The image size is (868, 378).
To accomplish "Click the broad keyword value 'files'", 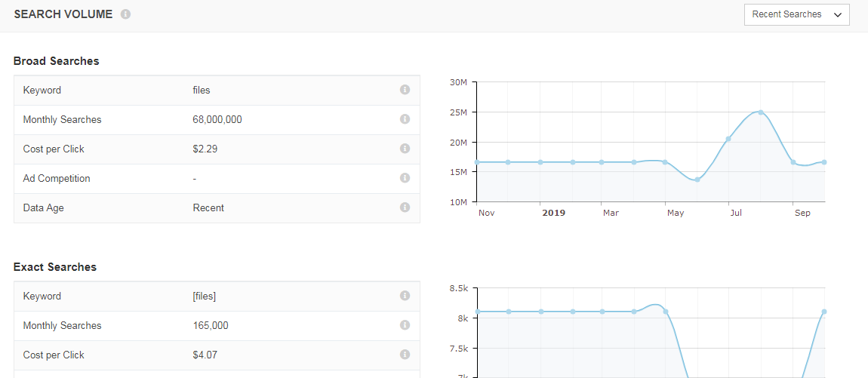I will [x=202, y=90].
